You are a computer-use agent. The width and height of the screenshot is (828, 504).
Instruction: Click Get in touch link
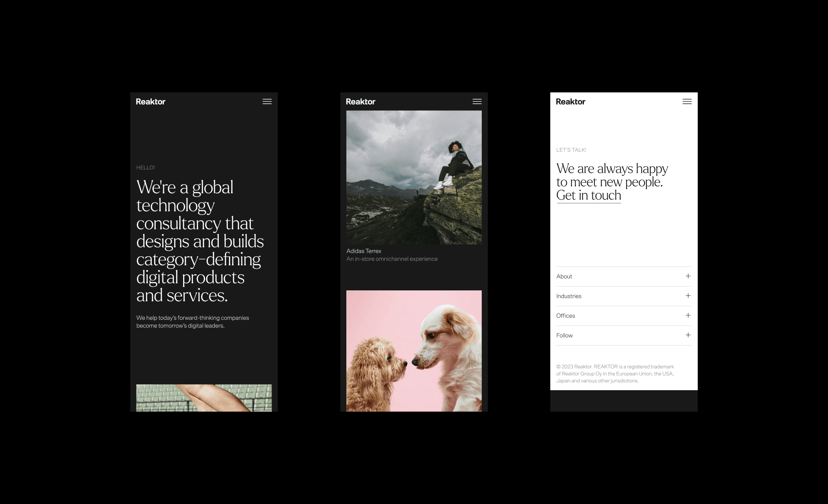pos(587,196)
